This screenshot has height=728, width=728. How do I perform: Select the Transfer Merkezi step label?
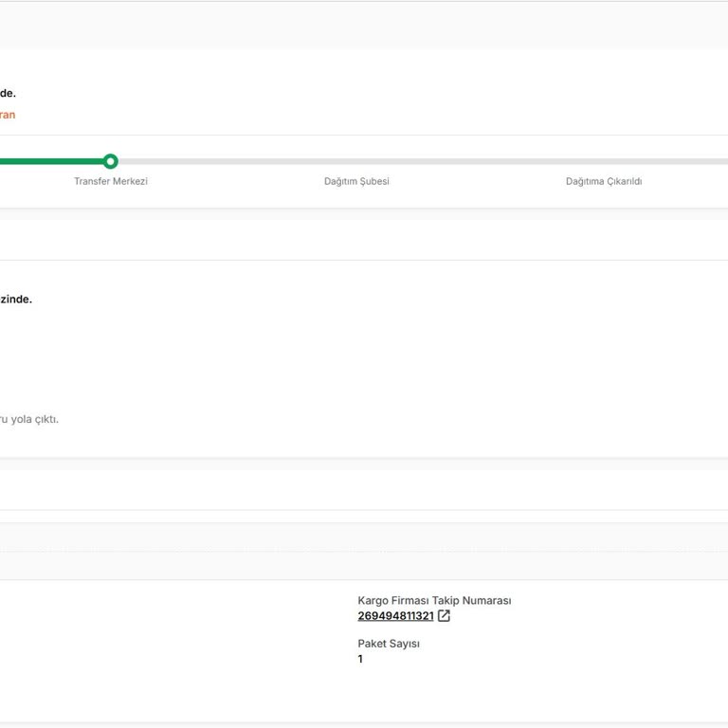pyautogui.click(x=111, y=181)
